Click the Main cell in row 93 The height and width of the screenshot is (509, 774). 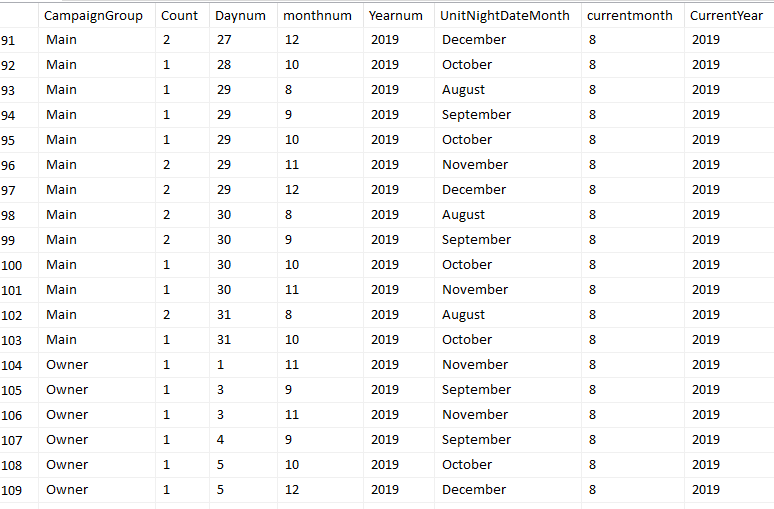click(x=61, y=90)
